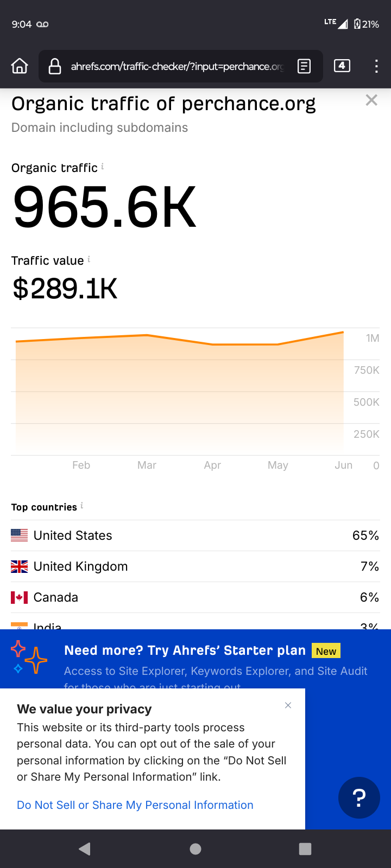
Task: Tap info icon beside Traffic value
Action: tap(89, 259)
